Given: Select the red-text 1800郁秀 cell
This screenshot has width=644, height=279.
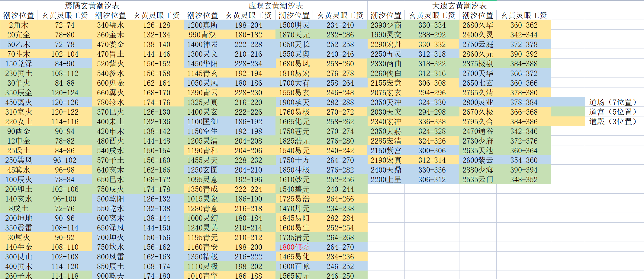Looking at the screenshot, I should (x=294, y=247).
